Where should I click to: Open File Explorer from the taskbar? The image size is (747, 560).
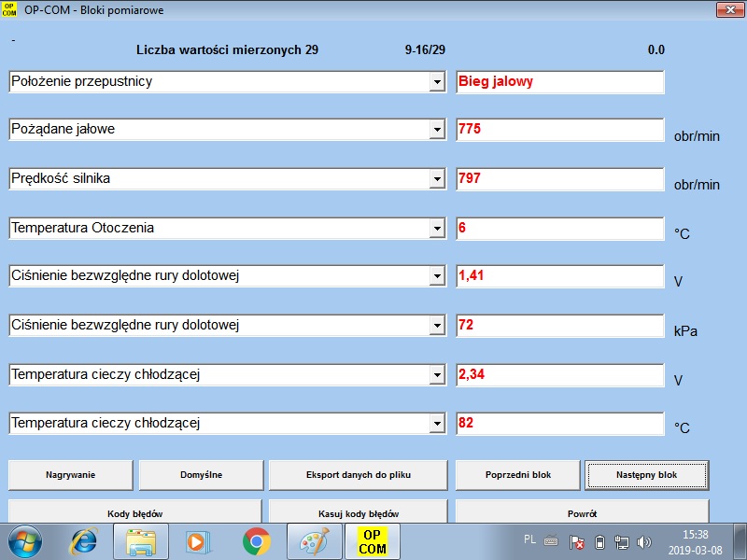(x=142, y=541)
